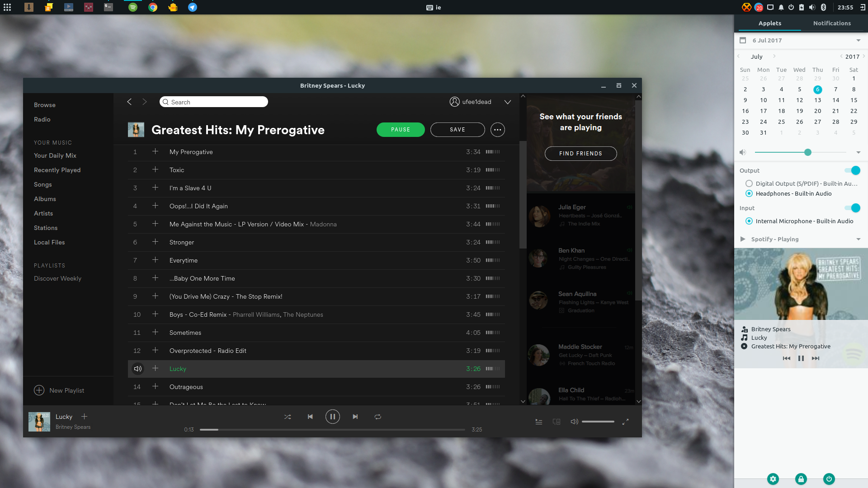
Task: Click speaker icon on Lucky row
Action: tap(137, 369)
